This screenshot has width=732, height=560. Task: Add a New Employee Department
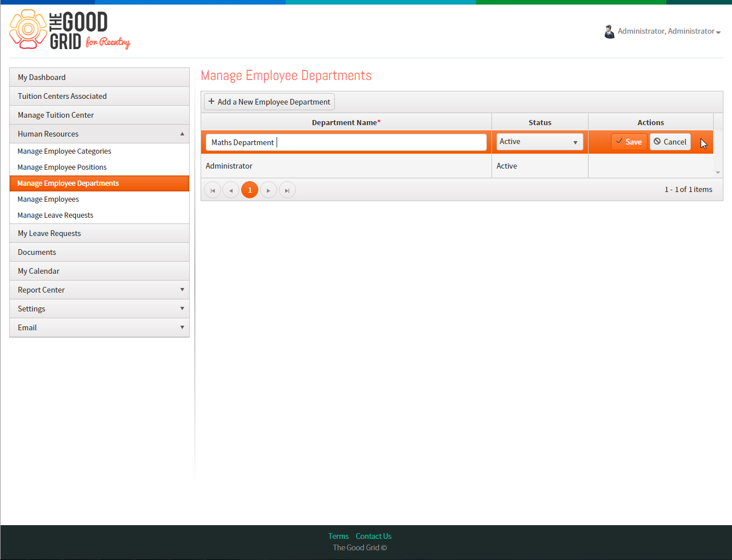click(x=269, y=102)
